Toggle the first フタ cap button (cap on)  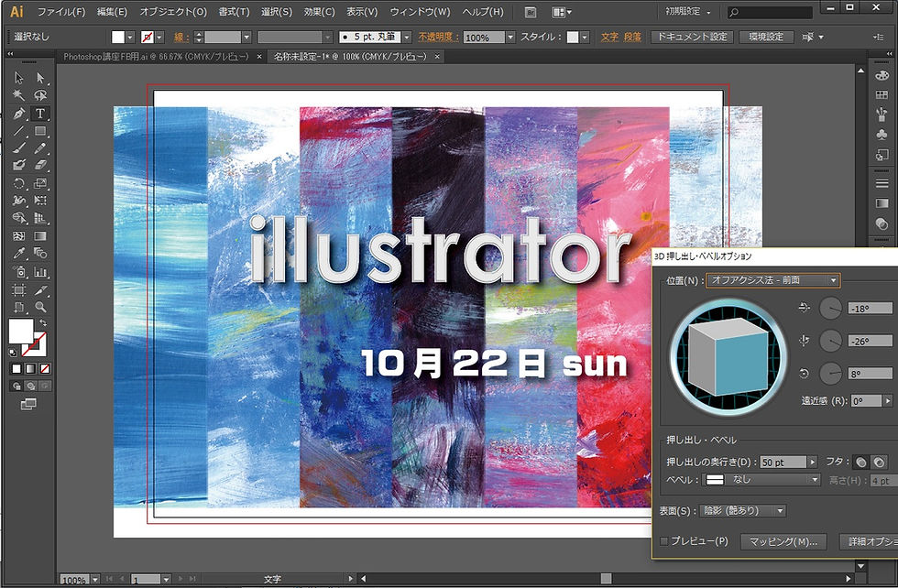point(860,462)
